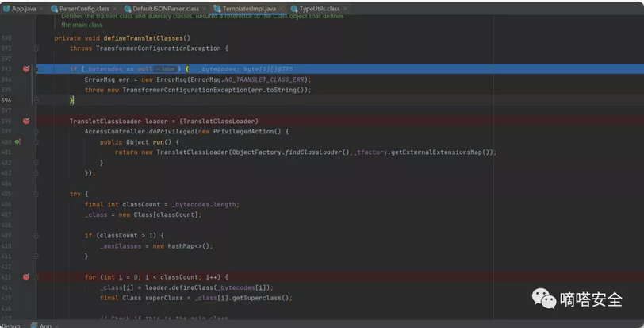Collapse the classCount if fold at line 409
The width and height of the screenshot is (644, 328).
[x=36, y=236]
